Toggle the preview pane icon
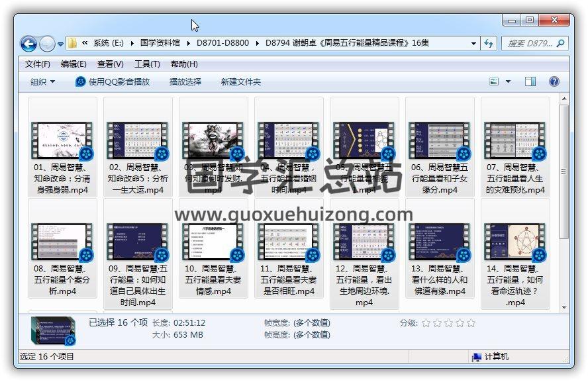This screenshot has height=382, width=588. [x=530, y=81]
